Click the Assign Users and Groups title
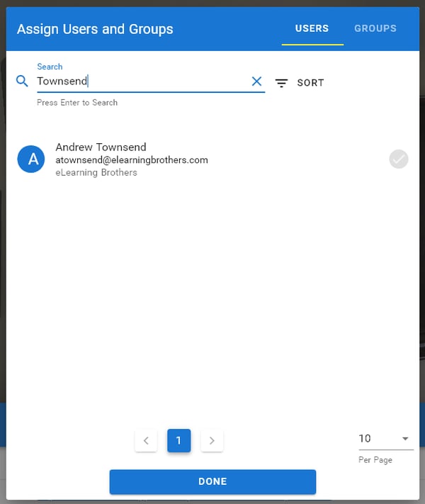Viewport: 425px width, 504px height. [95, 29]
